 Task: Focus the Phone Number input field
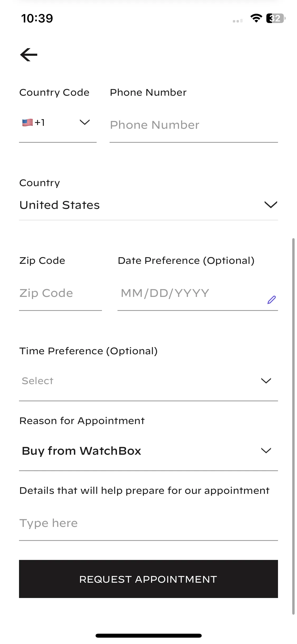194,125
